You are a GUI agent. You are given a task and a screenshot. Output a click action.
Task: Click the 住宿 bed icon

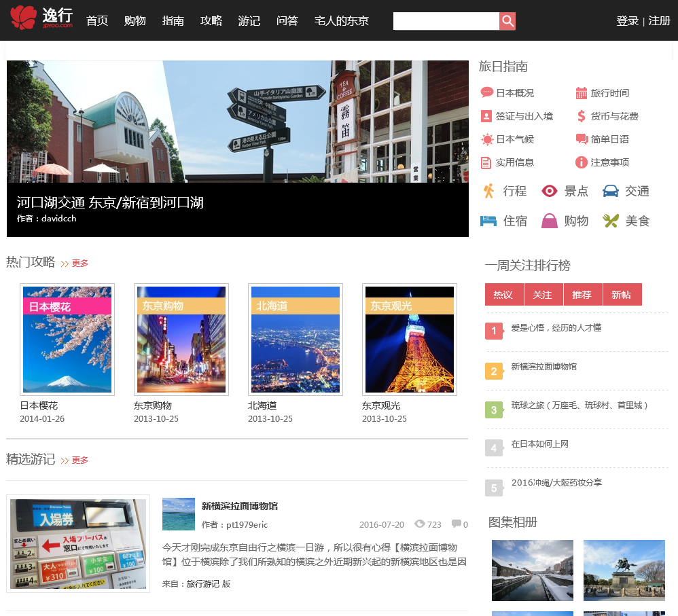coord(488,221)
